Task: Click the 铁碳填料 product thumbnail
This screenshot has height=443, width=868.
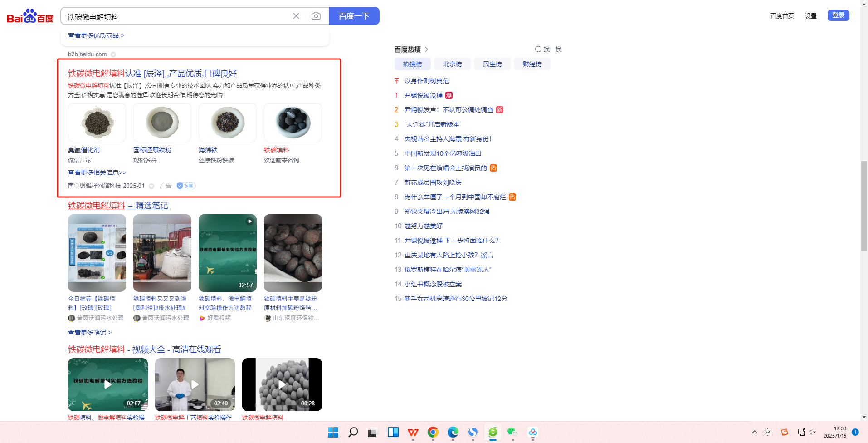Action: [x=293, y=123]
